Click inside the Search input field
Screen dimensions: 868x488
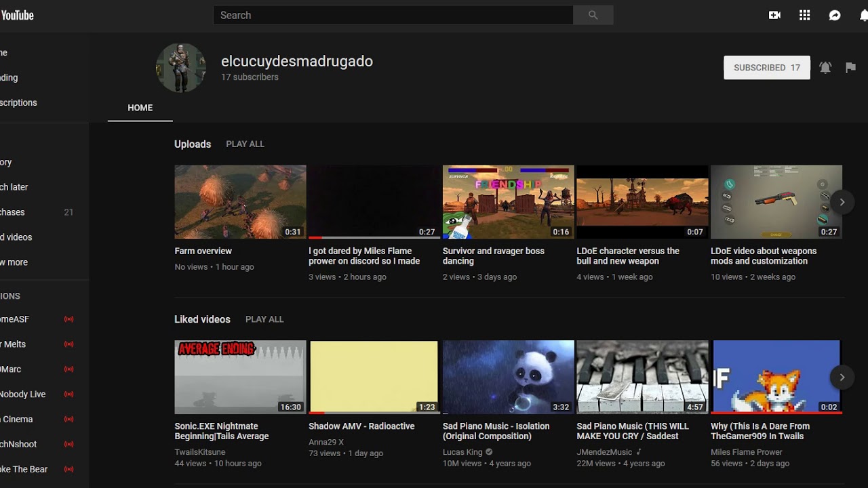click(x=393, y=15)
